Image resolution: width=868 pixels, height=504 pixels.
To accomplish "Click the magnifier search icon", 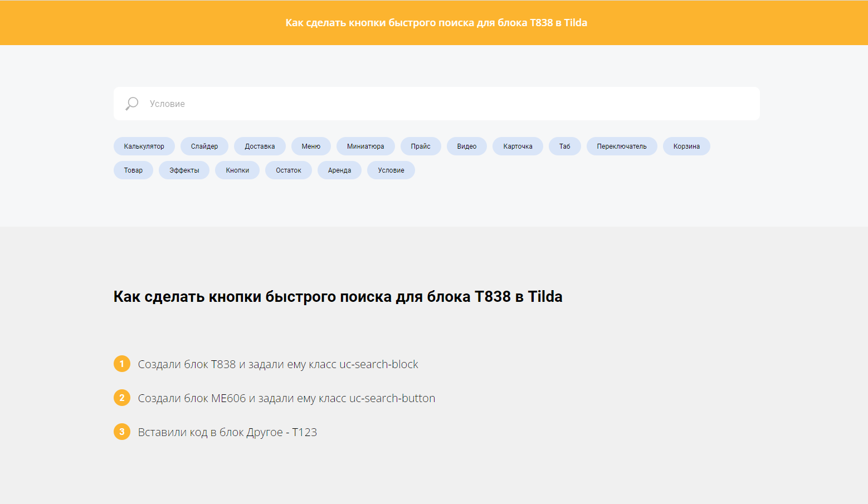I will coord(131,104).
